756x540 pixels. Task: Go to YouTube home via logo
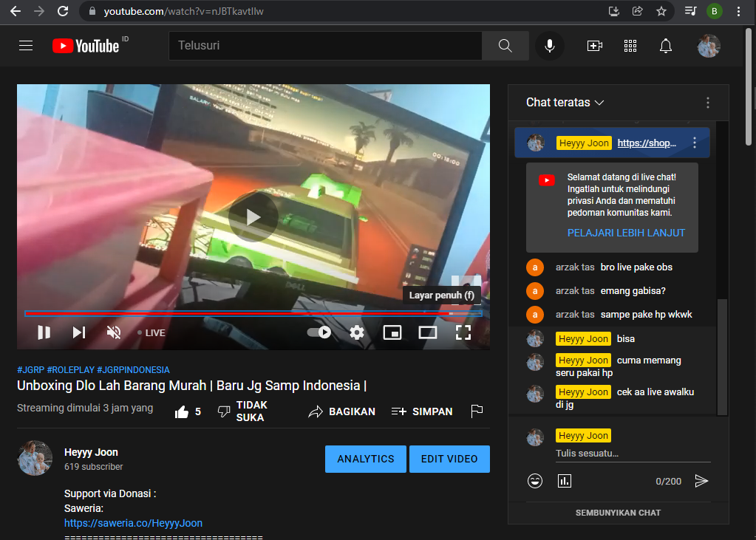point(86,46)
